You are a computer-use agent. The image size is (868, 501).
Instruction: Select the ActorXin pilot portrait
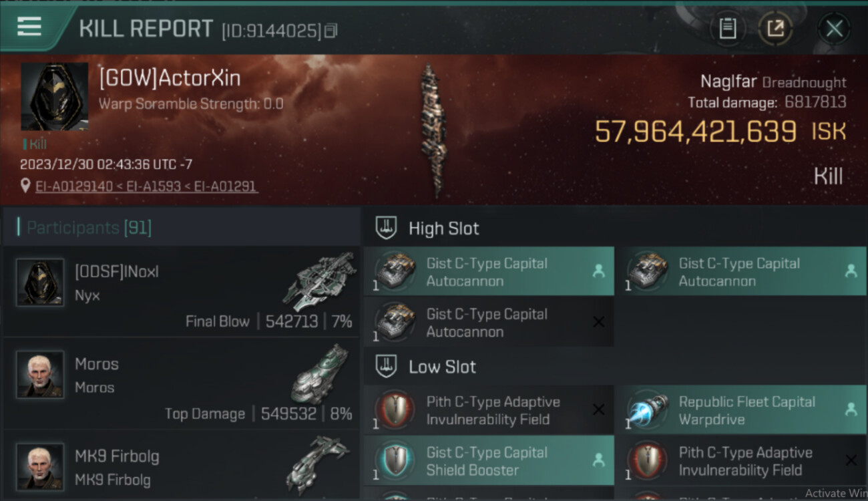pyautogui.click(x=54, y=96)
